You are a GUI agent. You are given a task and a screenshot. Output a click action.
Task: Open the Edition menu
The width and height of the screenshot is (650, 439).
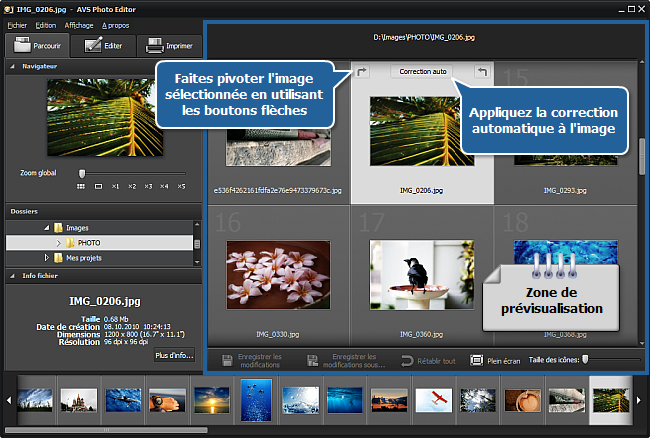(46, 25)
